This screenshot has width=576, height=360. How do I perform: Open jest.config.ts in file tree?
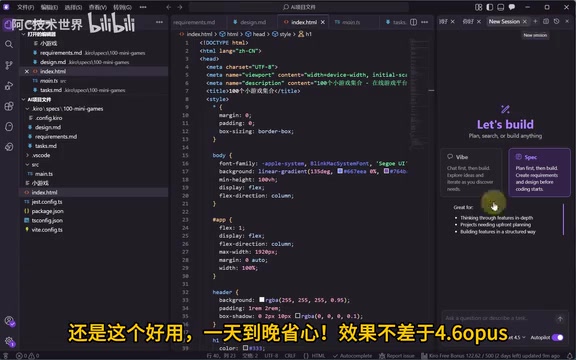coord(47,202)
